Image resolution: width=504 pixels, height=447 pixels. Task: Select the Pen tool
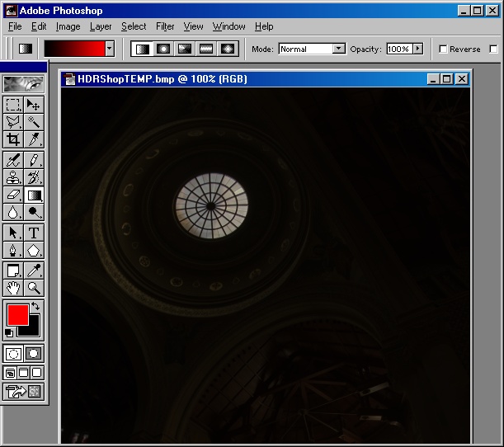(13, 250)
